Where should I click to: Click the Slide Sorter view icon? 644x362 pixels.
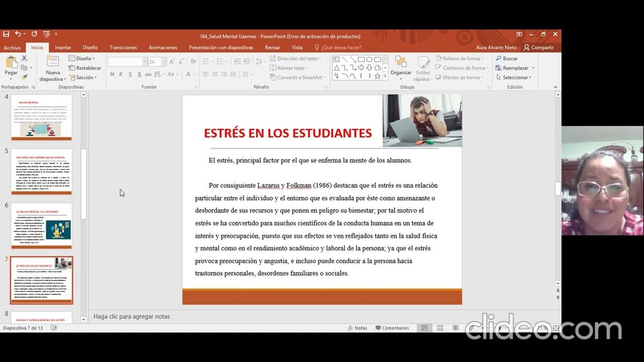[440, 328]
